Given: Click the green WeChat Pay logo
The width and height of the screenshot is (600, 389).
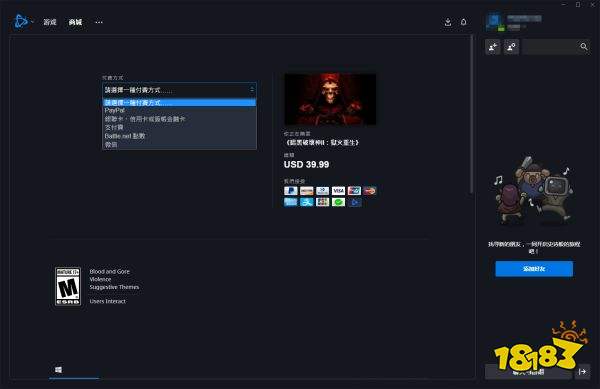Looking at the screenshot, I should tap(338, 202).
